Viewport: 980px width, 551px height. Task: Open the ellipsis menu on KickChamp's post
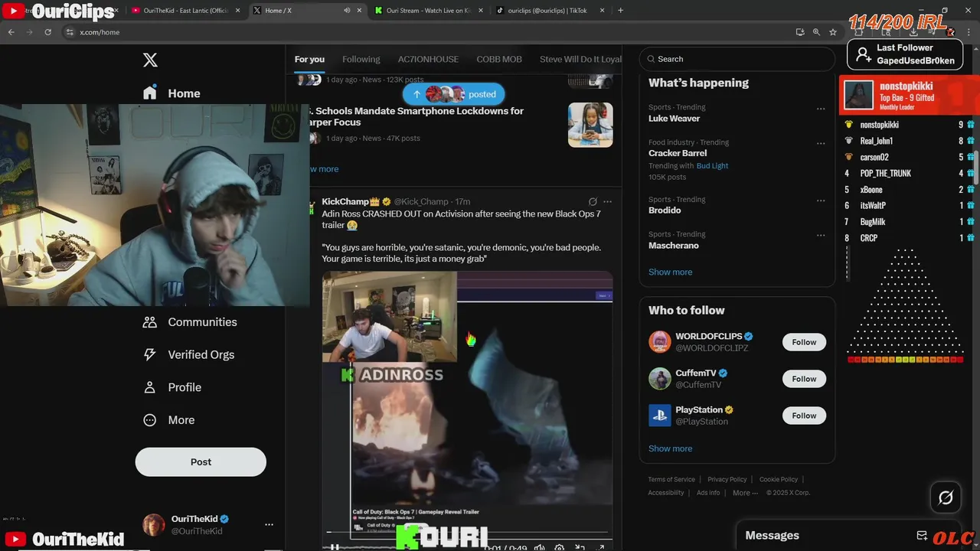(x=607, y=202)
